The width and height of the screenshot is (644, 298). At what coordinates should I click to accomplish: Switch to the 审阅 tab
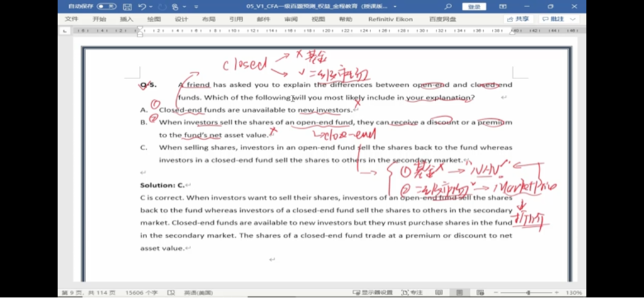tap(291, 19)
